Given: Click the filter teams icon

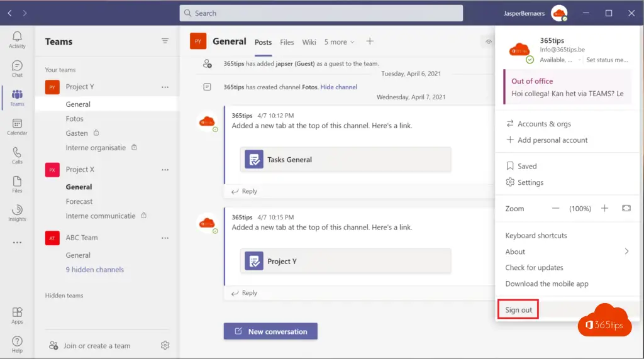Looking at the screenshot, I should [x=165, y=41].
